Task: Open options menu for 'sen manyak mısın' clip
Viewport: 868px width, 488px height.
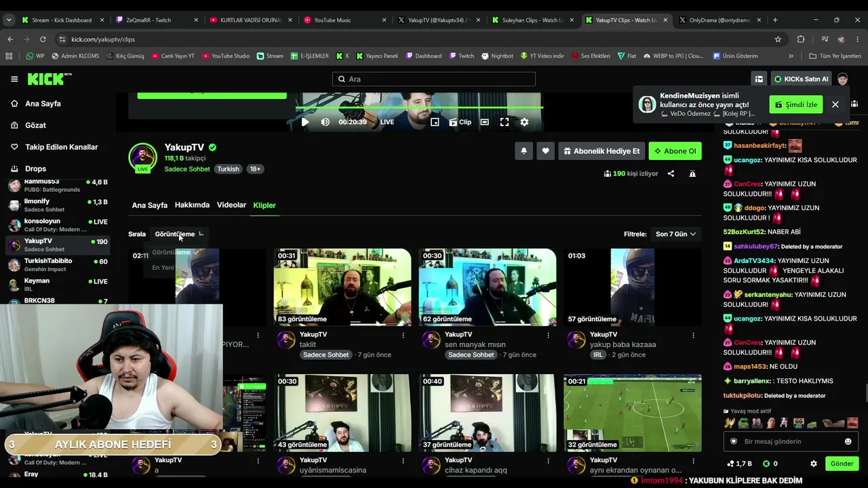Action: point(548,335)
